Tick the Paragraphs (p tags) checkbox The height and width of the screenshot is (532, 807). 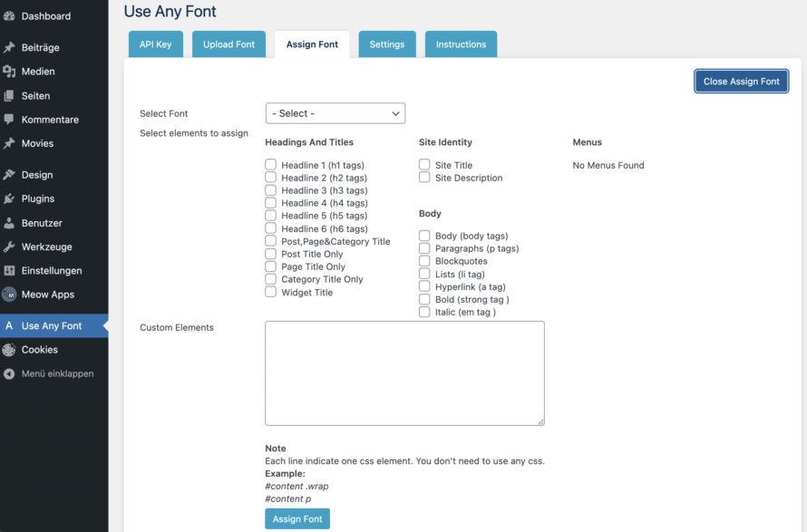(x=424, y=248)
